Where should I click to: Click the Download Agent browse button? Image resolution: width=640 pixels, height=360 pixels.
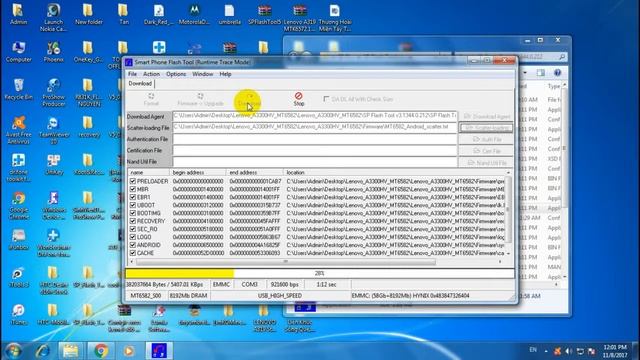486,116
